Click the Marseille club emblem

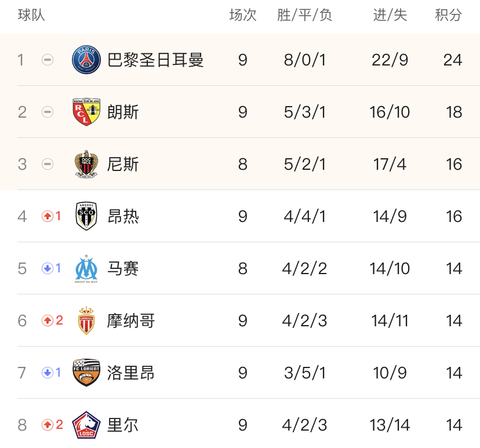click(x=86, y=268)
